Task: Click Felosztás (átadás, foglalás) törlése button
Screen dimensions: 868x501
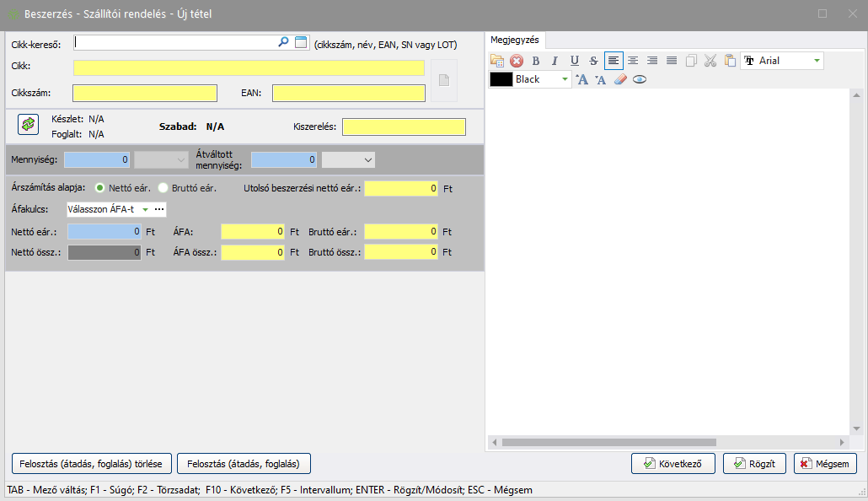Action: pos(92,463)
